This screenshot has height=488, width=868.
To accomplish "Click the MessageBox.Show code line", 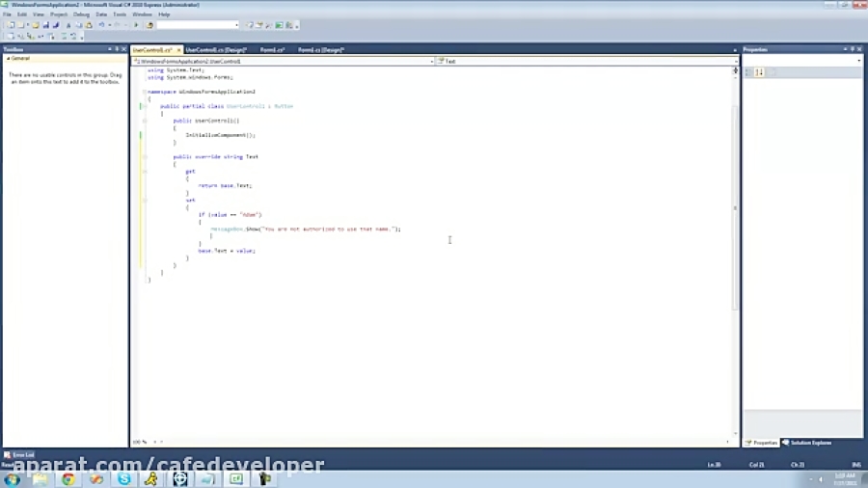I will point(306,230).
